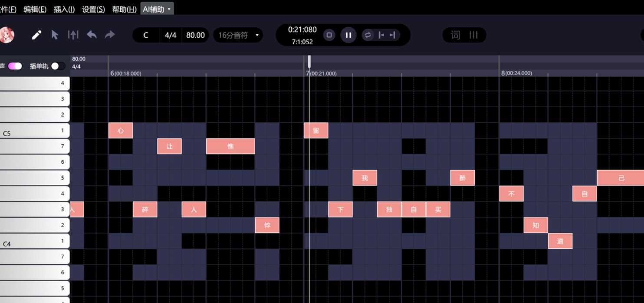This screenshot has height=303, width=644.
Task: Open the parameter bars panel icon
Action: click(474, 35)
